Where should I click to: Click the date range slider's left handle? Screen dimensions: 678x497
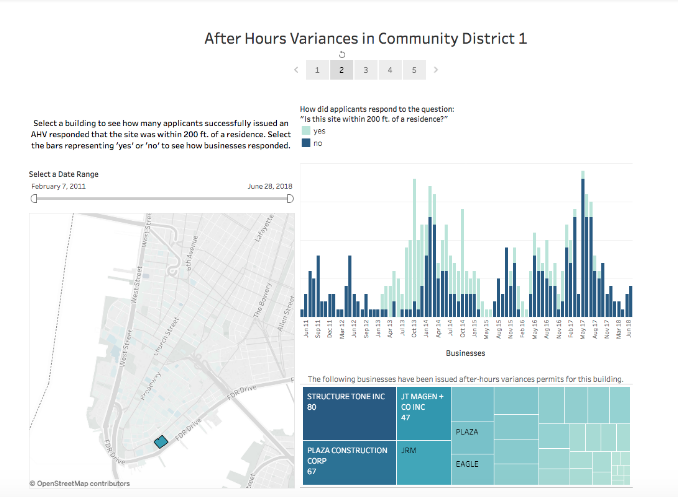34,198
